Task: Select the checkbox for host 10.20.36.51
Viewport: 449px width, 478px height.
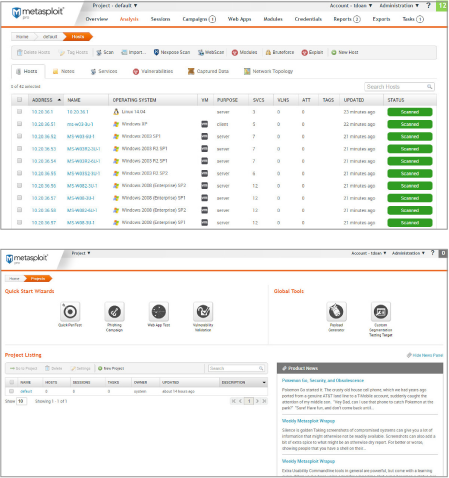Action: (19, 124)
